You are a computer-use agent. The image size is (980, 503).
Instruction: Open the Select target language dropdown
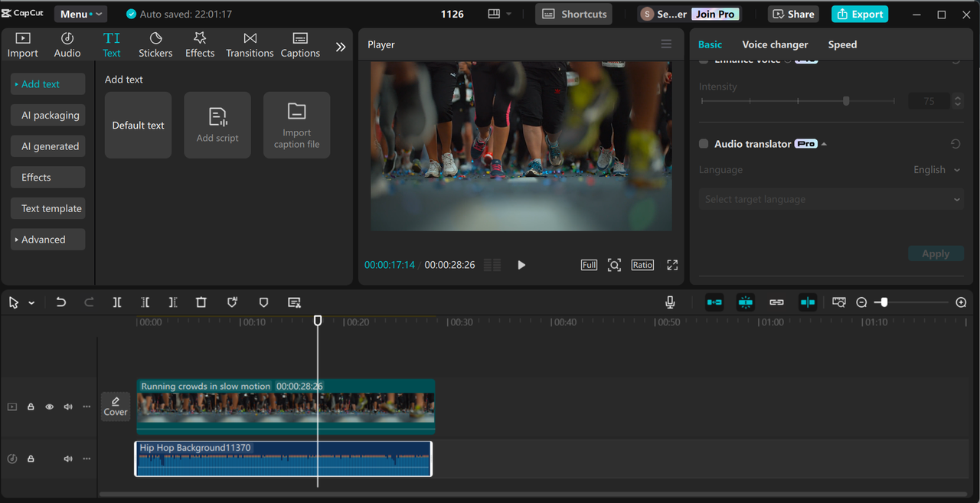click(831, 199)
